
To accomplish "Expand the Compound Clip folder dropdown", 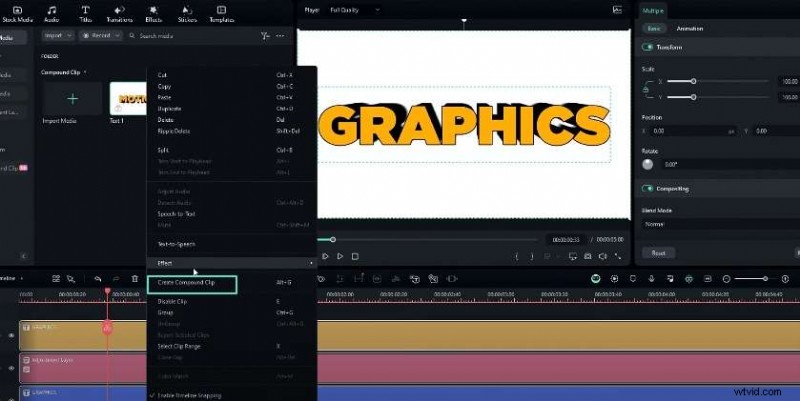I will (x=85, y=72).
